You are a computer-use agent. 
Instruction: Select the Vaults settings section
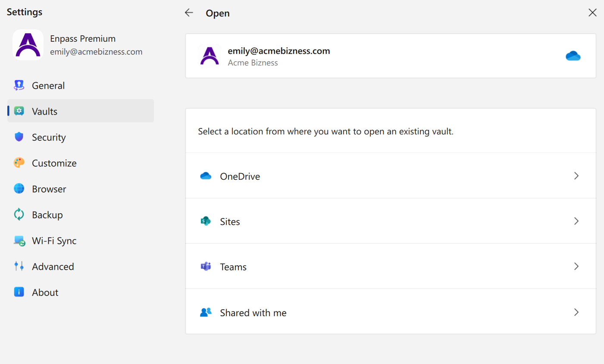pyautogui.click(x=81, y=111)
